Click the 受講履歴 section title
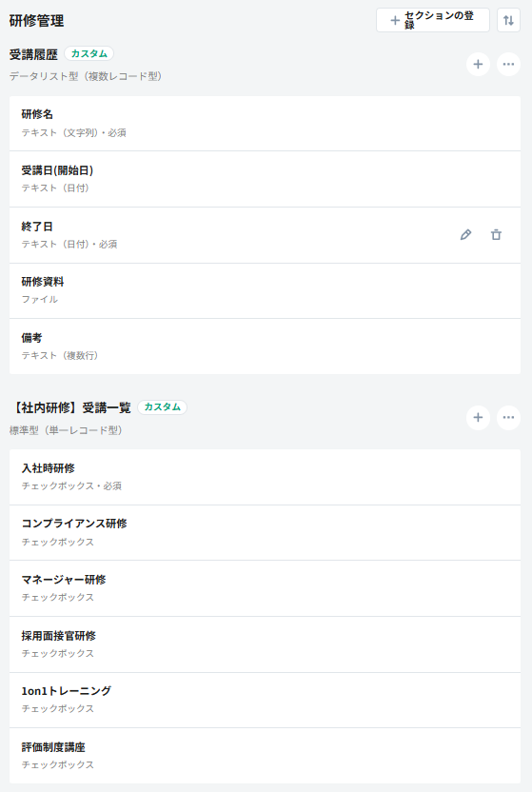This screenshot has height=792, width=532. (33, 54)
